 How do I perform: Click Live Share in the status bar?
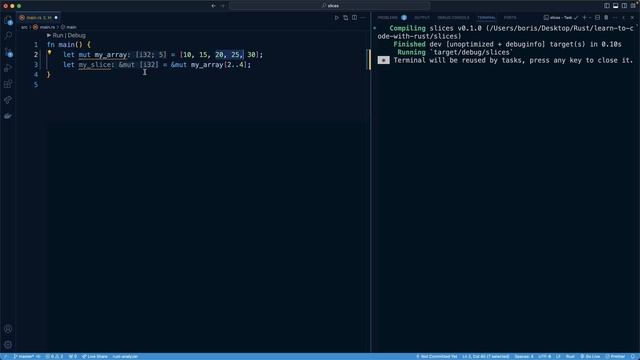tap(95, 356)
